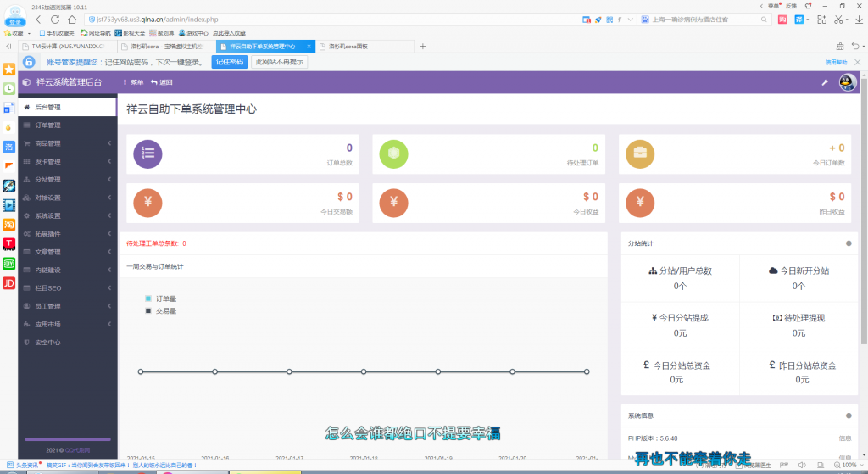Click the 记住密码 button

(x=229, y=62)
